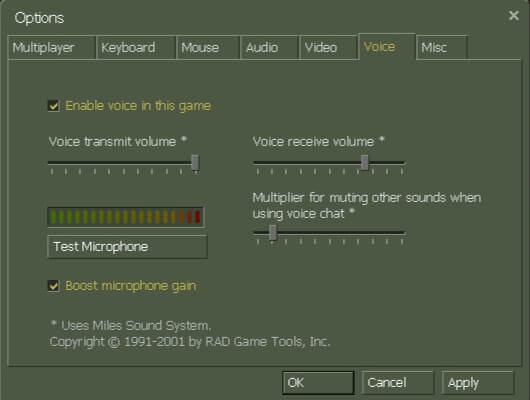Select the Mouse tab
530x400 pixels.
[x=208, y=47]
